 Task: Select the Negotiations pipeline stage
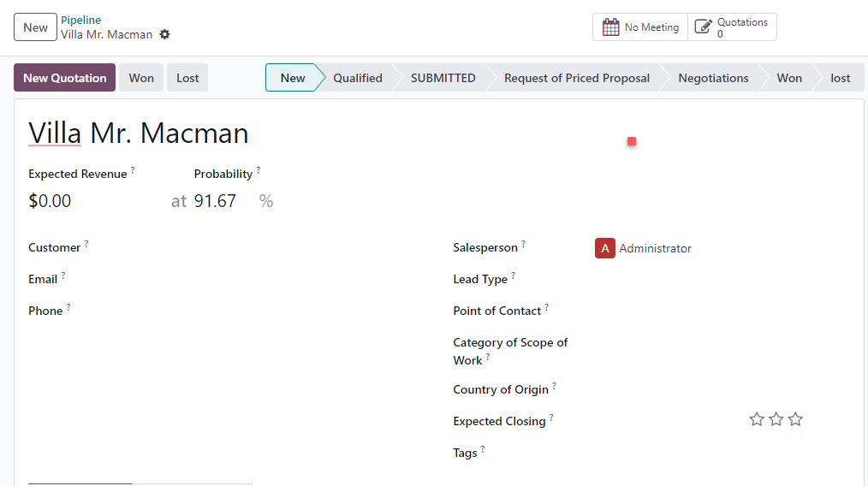coord(713,78)
